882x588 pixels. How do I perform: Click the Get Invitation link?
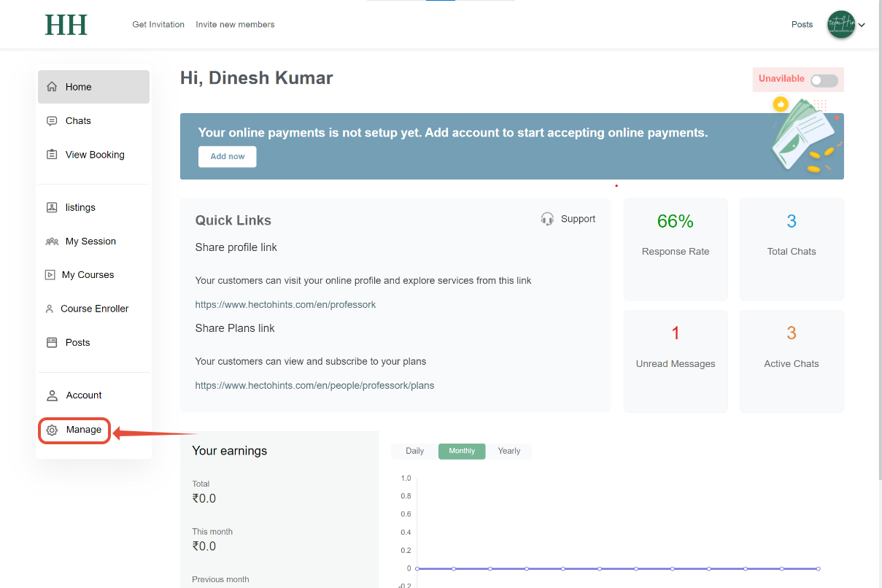158,25
